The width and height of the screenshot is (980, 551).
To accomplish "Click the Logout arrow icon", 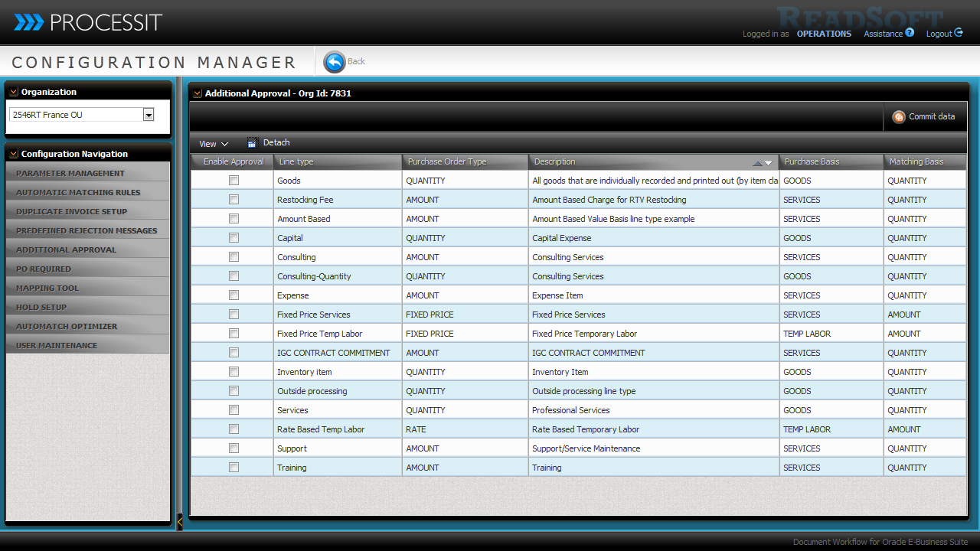I will click(x=959, y=33).
